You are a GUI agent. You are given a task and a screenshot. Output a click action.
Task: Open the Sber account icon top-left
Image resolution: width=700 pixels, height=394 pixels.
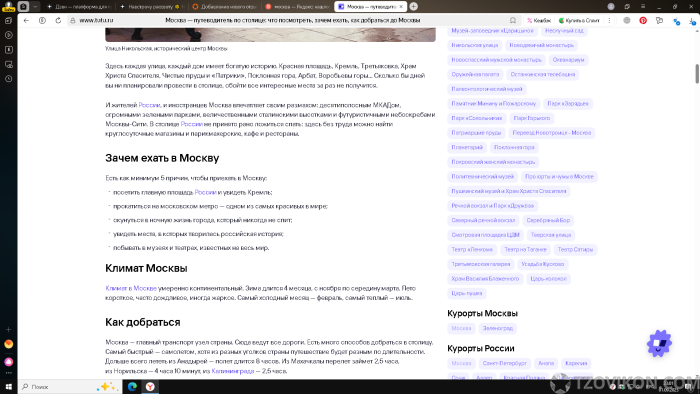8,6
